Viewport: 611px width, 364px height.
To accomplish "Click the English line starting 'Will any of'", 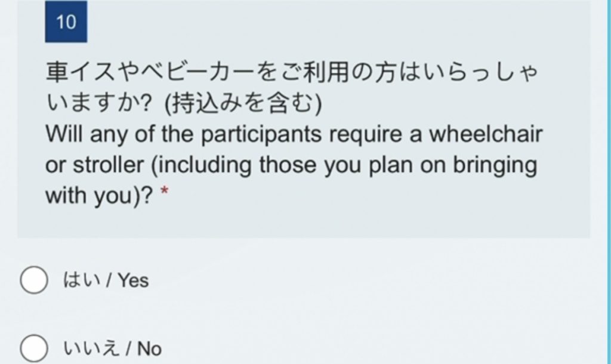I will (294, 135).
